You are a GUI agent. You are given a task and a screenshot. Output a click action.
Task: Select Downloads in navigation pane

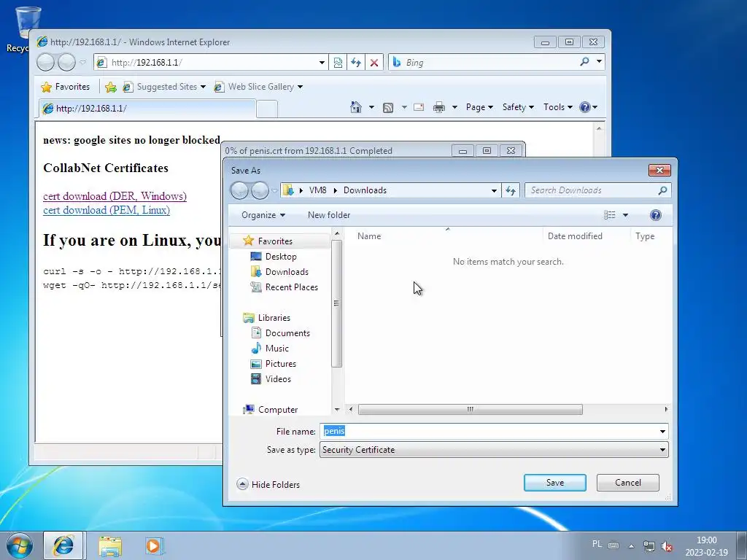click(286, 272)
